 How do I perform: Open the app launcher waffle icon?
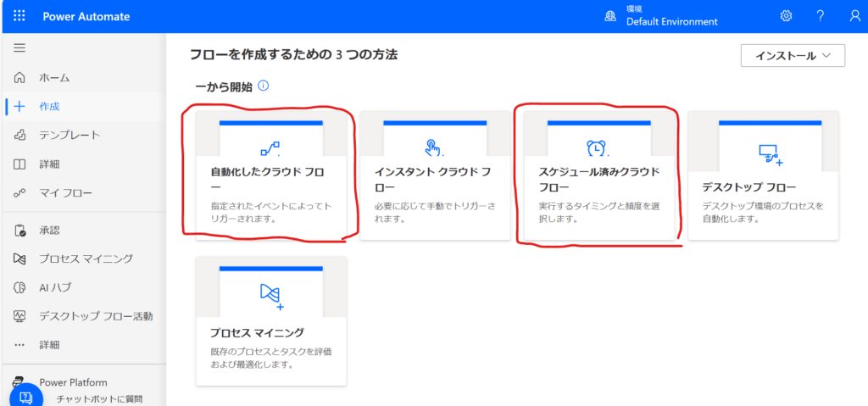click(x=19, y=16)
